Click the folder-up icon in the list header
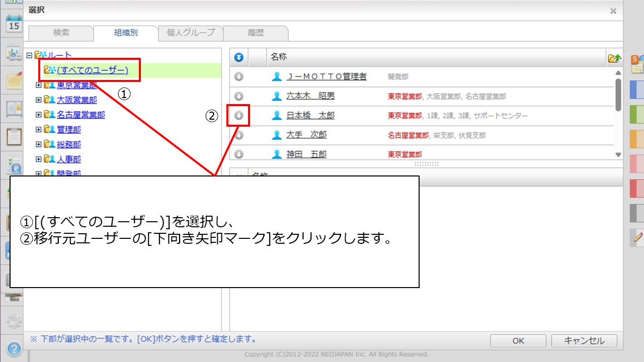Screen dimensions: 644x362 (x=614, y=58)
